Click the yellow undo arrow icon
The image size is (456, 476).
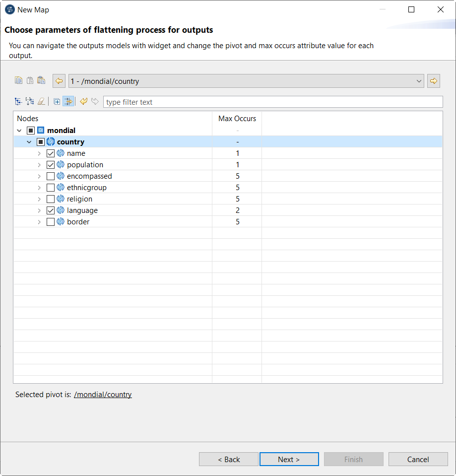pyautogui.click(x=83, y=102)
